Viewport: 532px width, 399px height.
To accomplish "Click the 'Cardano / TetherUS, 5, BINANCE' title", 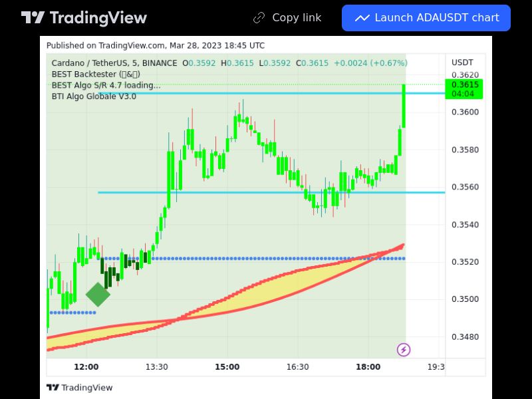I will click(x=114, y=63).
